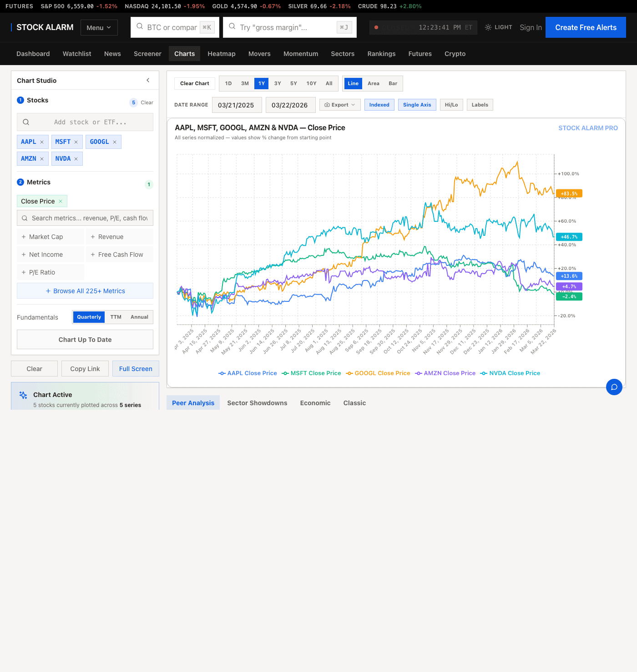Open the Dashboard nav item
The height and width of the screenshot is (672, 637).
click(x=33, y=54)
